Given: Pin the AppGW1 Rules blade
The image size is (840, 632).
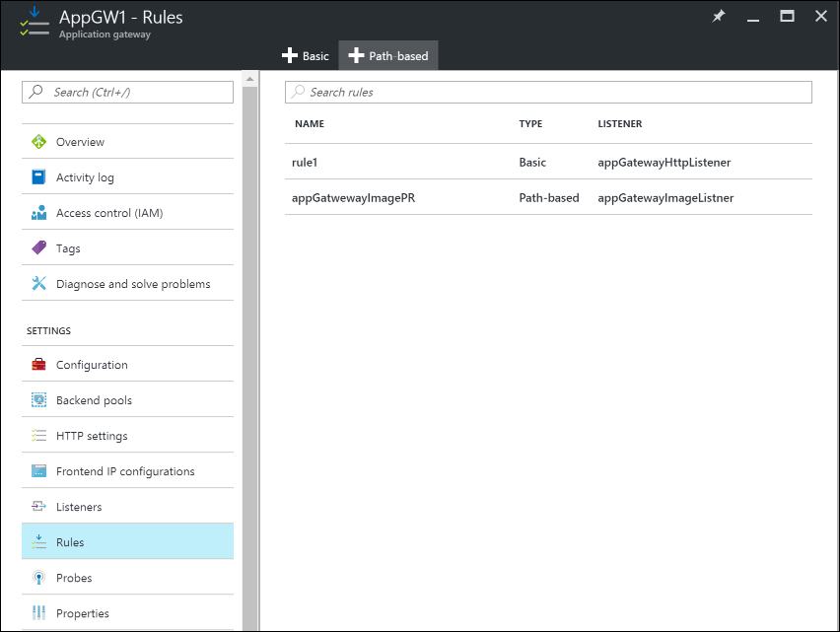Looking at the screenshot, I should tap(719, 17).
